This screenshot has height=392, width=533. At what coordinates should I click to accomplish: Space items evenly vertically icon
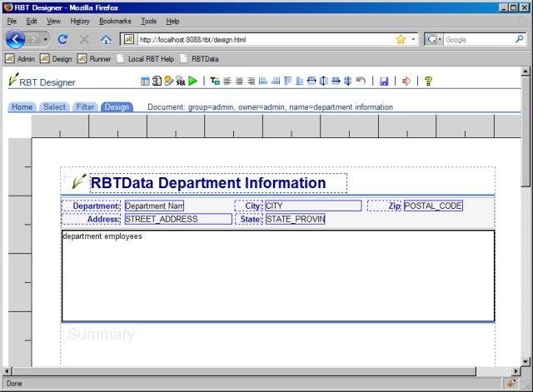(x=347, y=81)
